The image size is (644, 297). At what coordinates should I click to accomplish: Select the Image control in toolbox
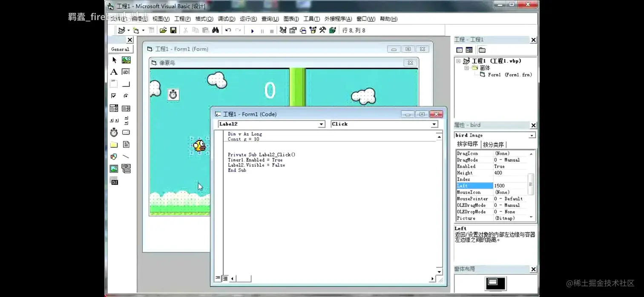[114, 169]
